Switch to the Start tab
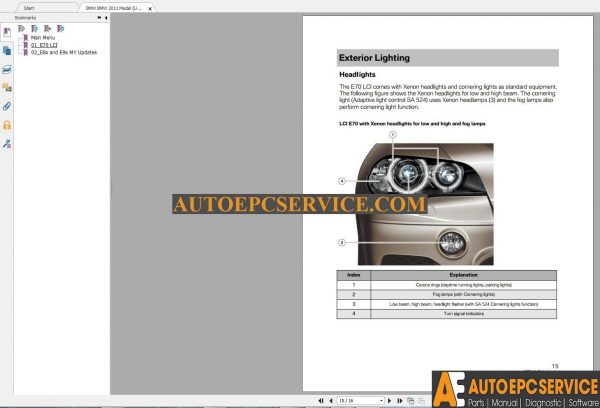 click(29, 8)
